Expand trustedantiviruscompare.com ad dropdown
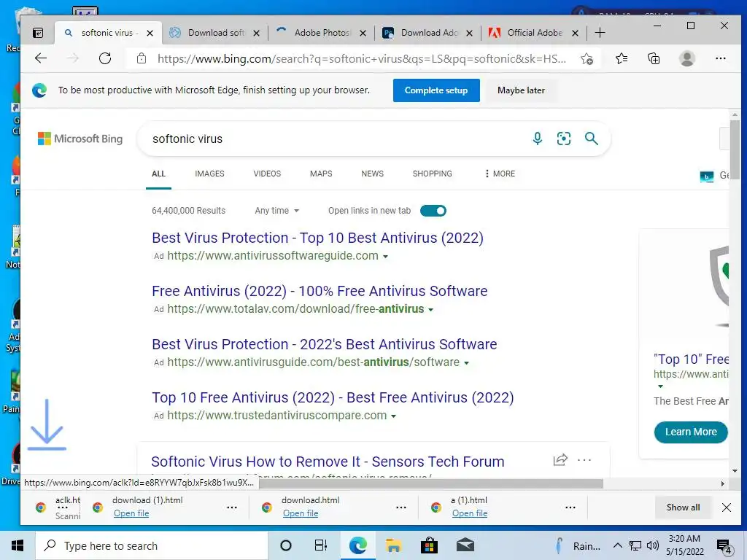Viewport: 747px width, 560px height. pyautogui.click(x=393, y=416)
